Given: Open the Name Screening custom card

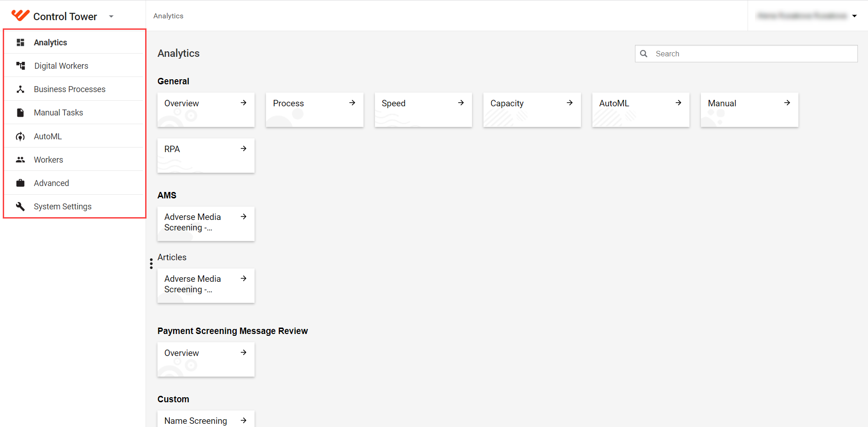Looking at the screenshot, I should coord(206,419).
